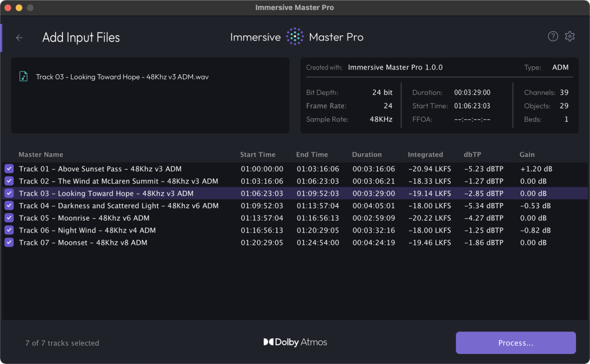Click the −1.86 dBTP value for Moonset
The width and height of the screenshot is (590, 364).
[x=483, y=242]
